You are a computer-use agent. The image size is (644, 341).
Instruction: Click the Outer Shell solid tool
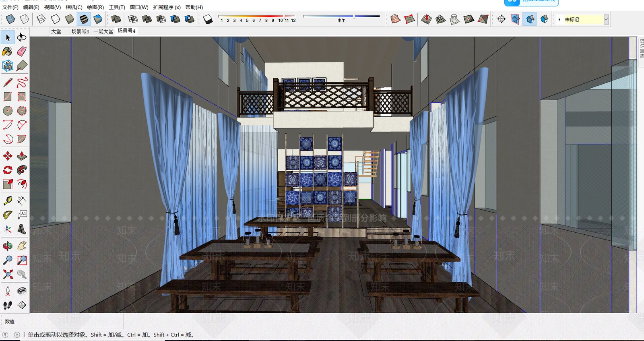pyautogui.click(x=116, y=19)
